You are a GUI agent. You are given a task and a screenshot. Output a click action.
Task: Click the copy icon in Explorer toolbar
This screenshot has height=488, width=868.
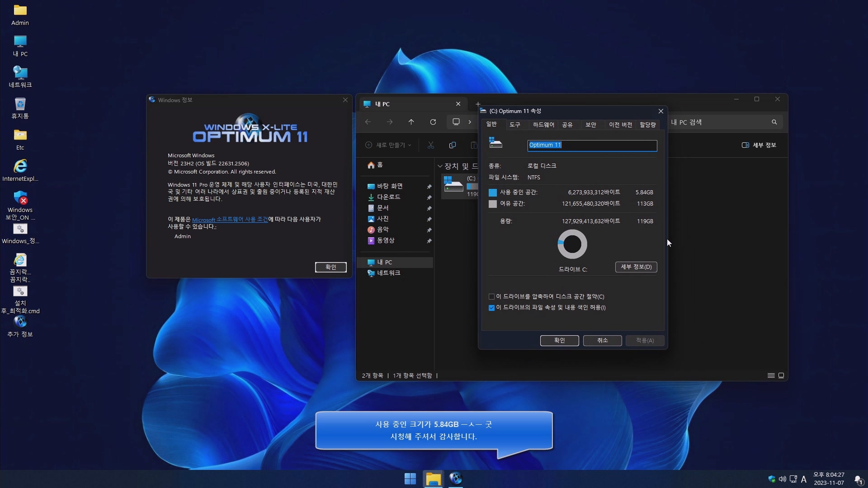pyautogui.click(x=452, y=145)
